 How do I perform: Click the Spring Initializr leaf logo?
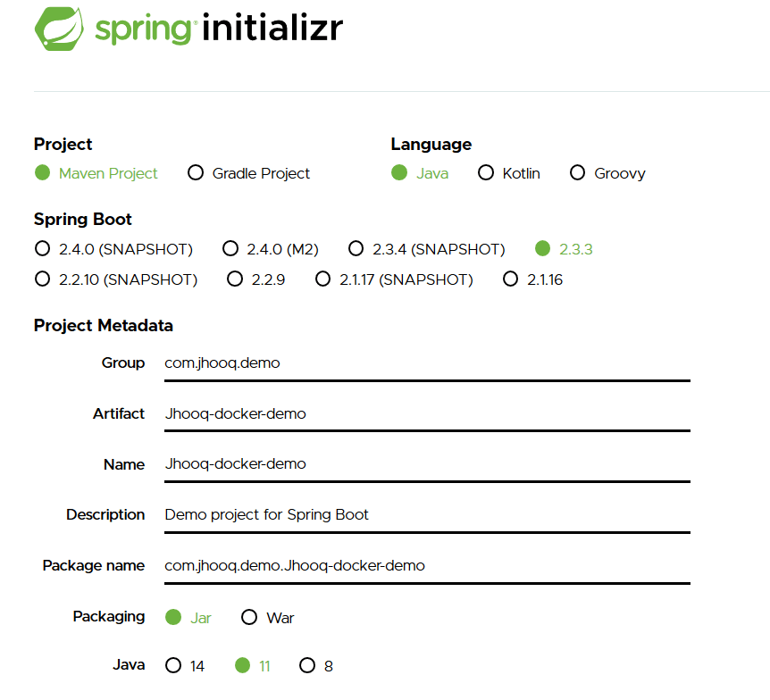click(58, 28)
